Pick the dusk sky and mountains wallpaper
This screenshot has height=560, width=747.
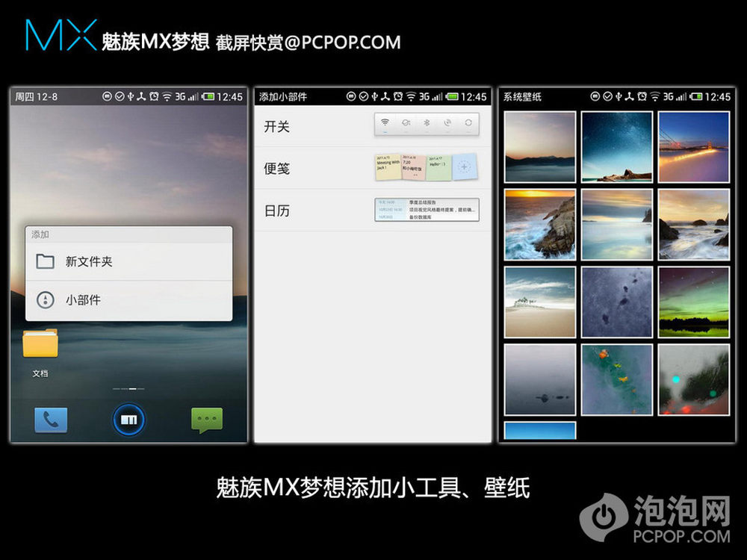[x=540, y=146]
